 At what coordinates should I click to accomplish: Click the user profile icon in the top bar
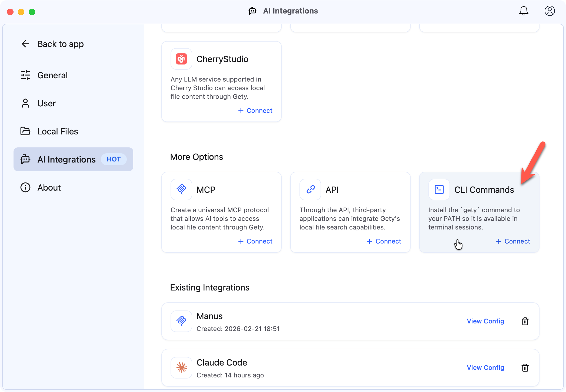click(549, 11)
